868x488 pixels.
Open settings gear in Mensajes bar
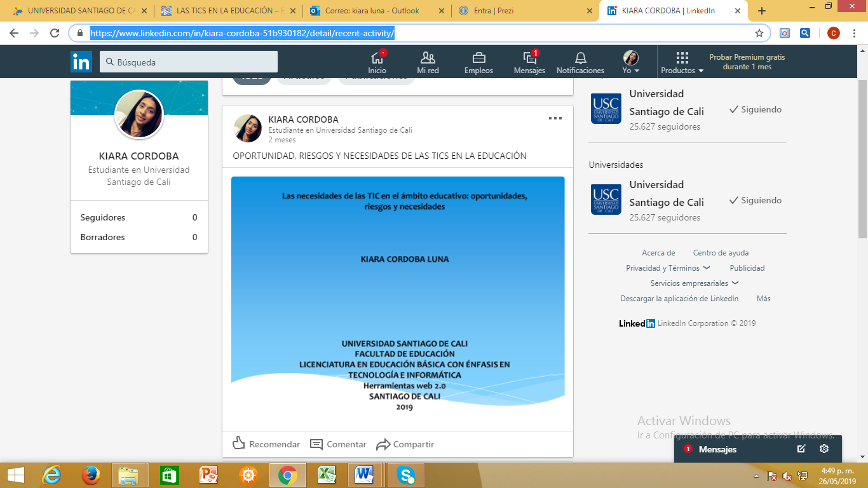click(824, 449)
